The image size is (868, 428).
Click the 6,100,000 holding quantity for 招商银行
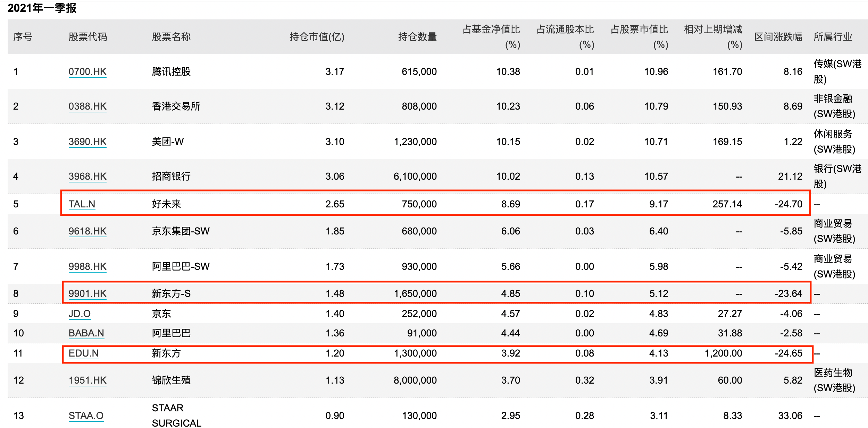tap(415, 177)
